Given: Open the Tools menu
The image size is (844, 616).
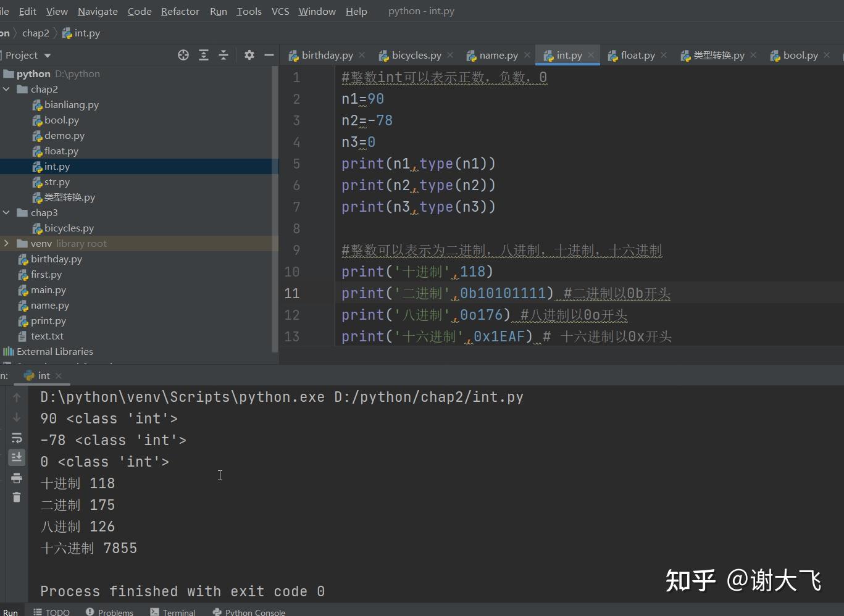Looking at the screenshot, I should 249,11.
